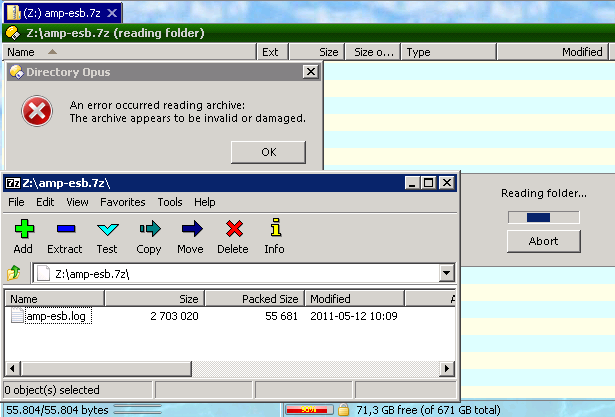Sort by Type column in Opus lister
Image resolution: width=615 pixels, height=417 pixels.
click(x=448, y=52)
